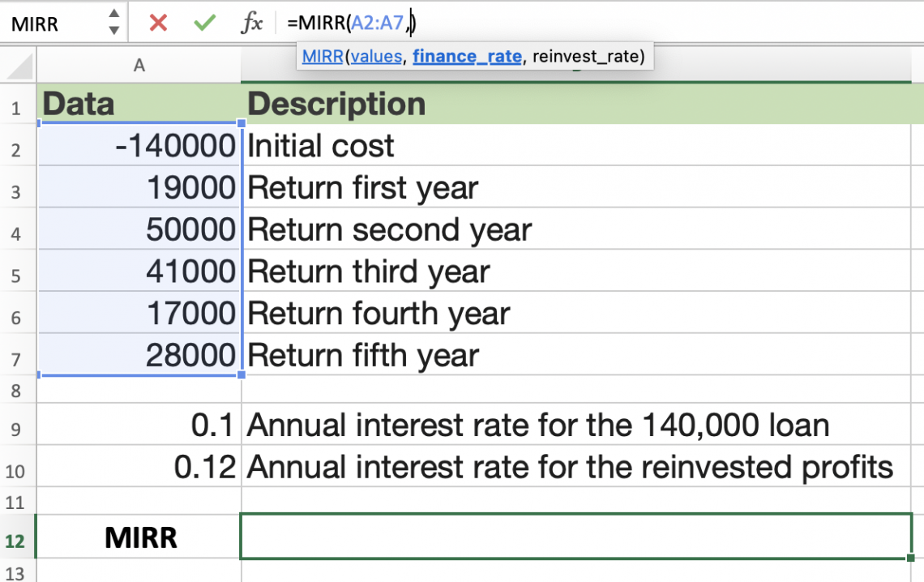Confirm formula with green checkmark icon
The image size is (924, 582).
[x=205, y=24]
